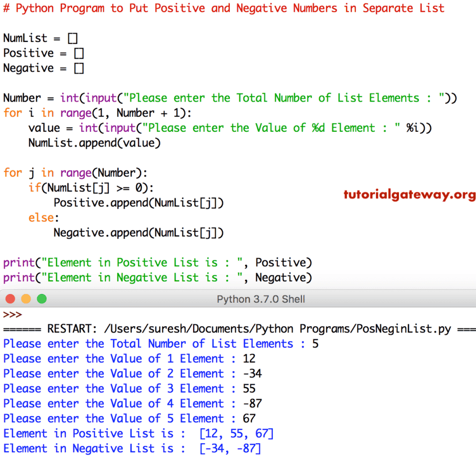This screenshot has height=457, width=476.
Task: Select the Negative list declaration
Action: (x=44, y=68)
